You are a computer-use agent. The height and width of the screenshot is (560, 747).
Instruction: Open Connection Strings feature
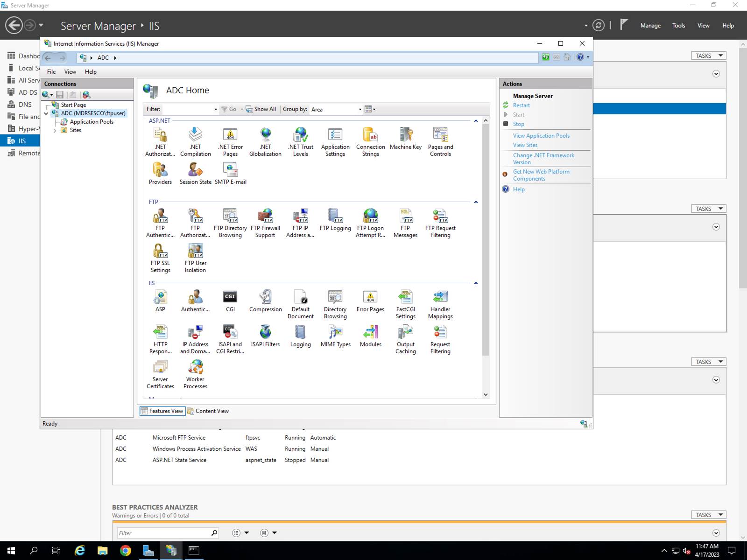[x=370, y=142]
